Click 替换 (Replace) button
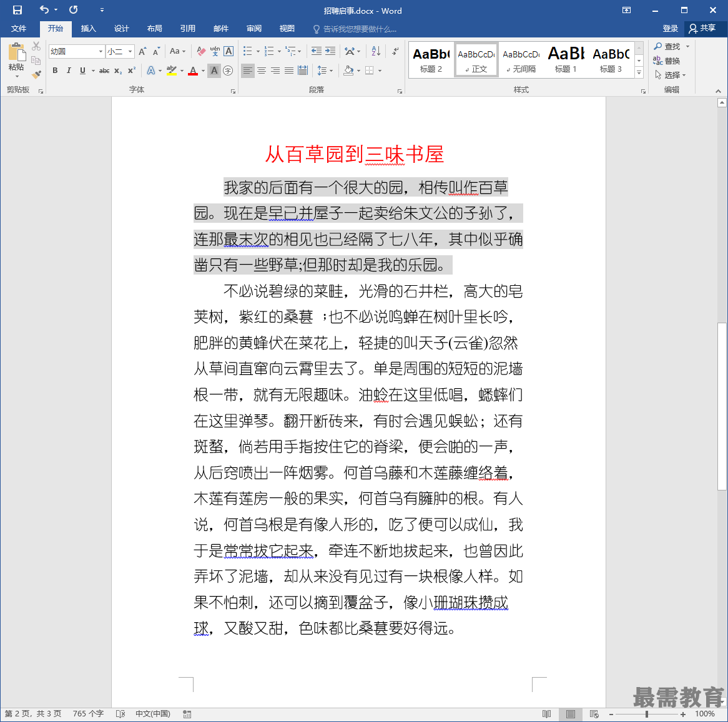The width and height of the screenshot is (728, 722). 667,61
